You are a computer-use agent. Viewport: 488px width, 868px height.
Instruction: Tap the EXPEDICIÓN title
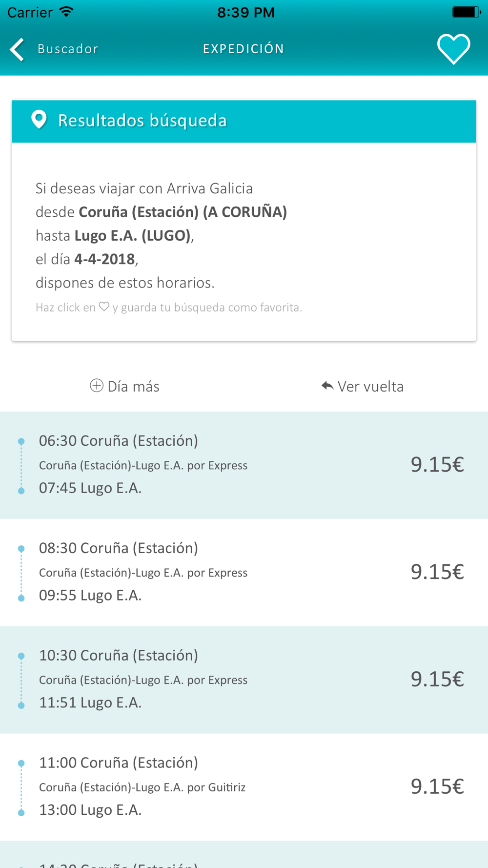pos(244,49)
